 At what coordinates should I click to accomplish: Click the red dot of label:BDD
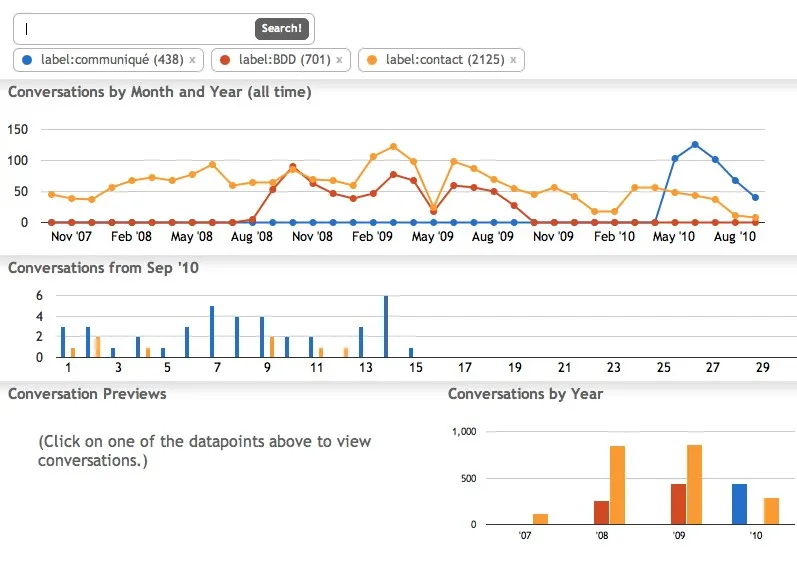pos(225,60)
